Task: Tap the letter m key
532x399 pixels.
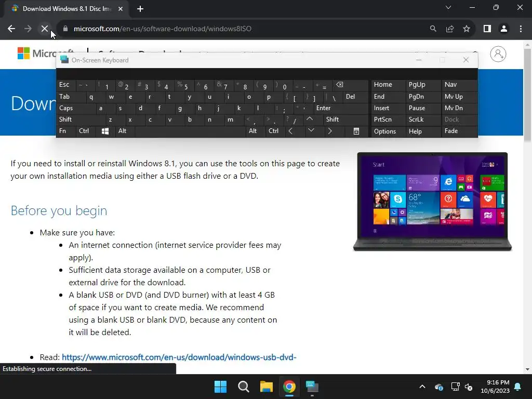Action: [x=235, y=119]
